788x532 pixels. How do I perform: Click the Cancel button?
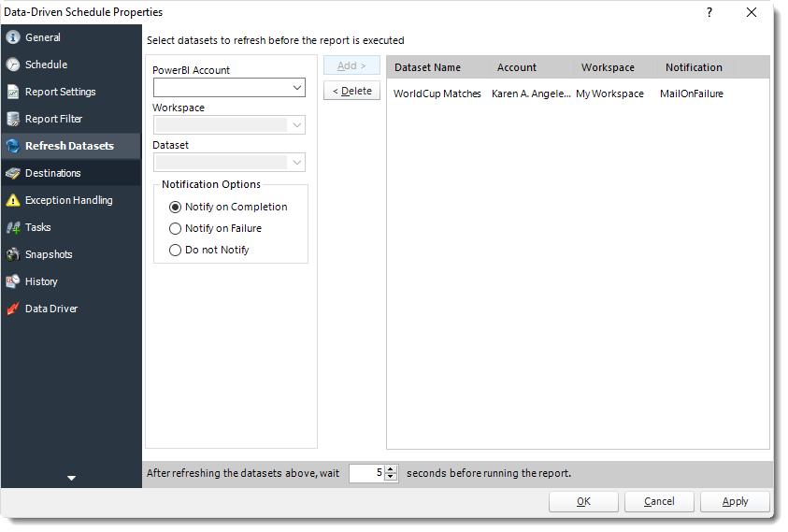(x=659, y=501)
